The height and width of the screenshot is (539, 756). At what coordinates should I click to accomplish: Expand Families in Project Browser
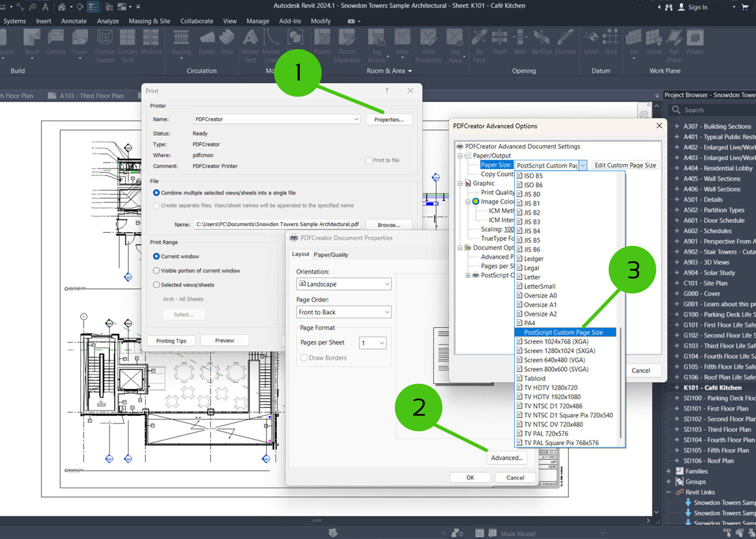(x=668, y=471)
